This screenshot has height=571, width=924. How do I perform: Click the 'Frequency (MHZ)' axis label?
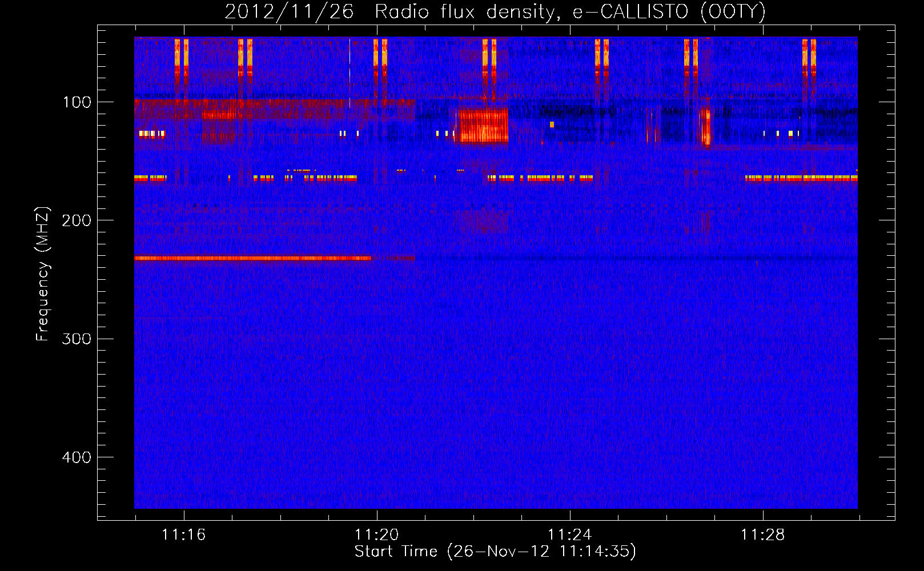43,274
